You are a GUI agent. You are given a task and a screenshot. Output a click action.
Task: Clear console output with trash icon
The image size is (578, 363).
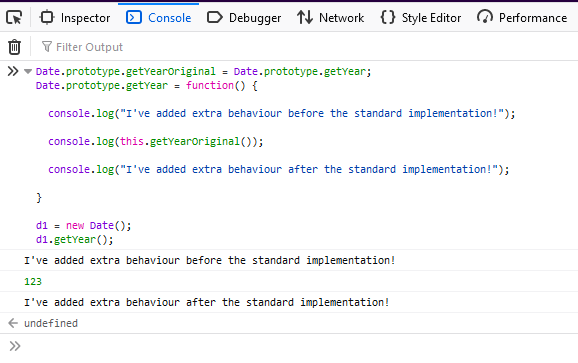[x=14, y=47]
